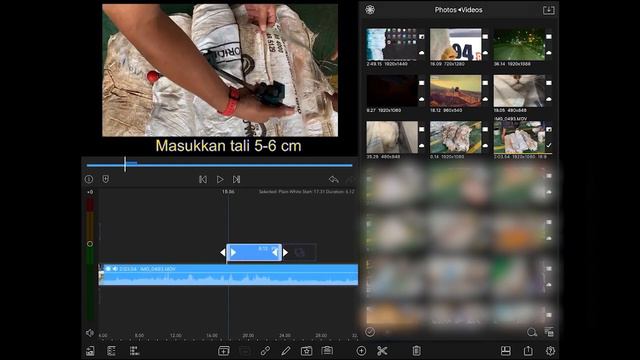640x360 pixels.
Task: Toggle select-all checkmark circle in library footer
Action: click(x=370, y=332)
